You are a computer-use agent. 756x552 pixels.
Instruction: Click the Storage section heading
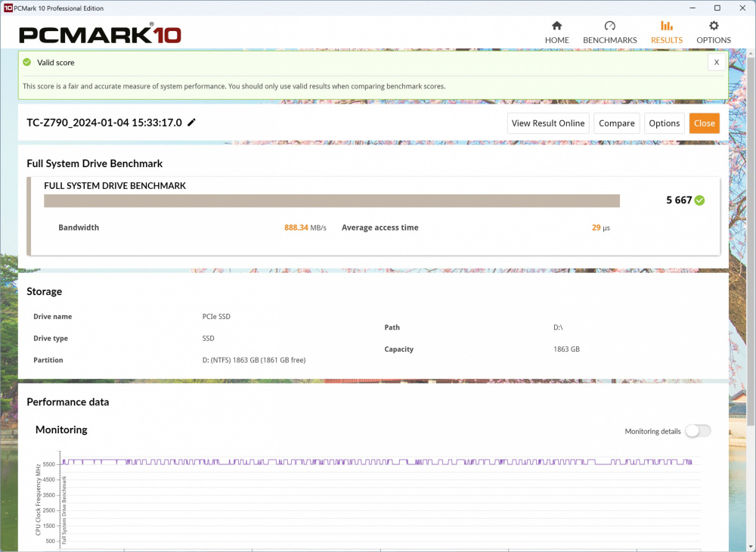click(x=45, y=291)
